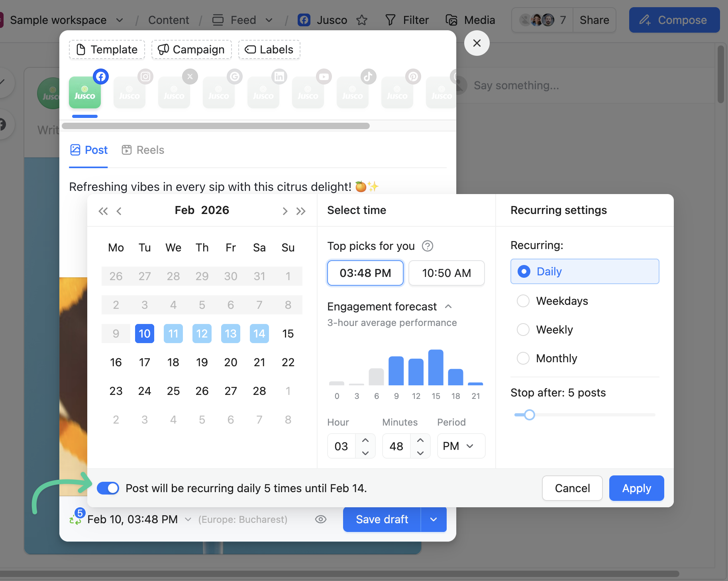Image resolution: width=728 pixels, height=581 pixels.
Task: Select the Instagram Jusco account icon
Action: (x=130, y=93)
